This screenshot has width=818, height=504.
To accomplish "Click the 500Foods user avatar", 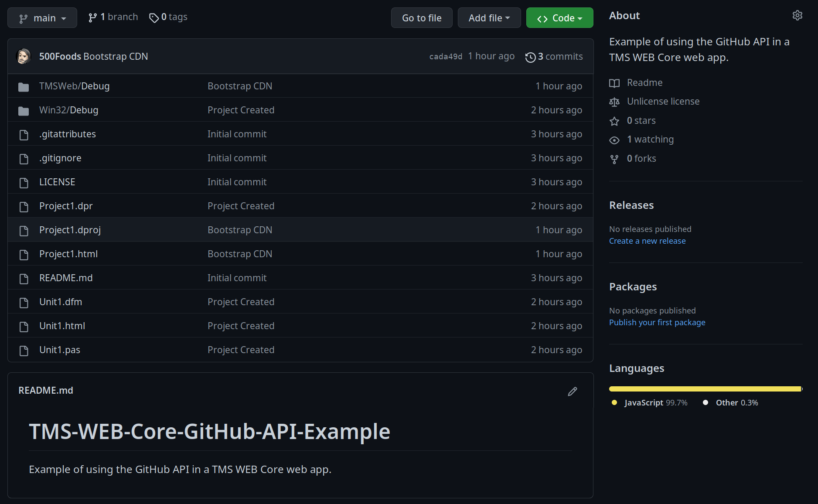I will 24,56.
